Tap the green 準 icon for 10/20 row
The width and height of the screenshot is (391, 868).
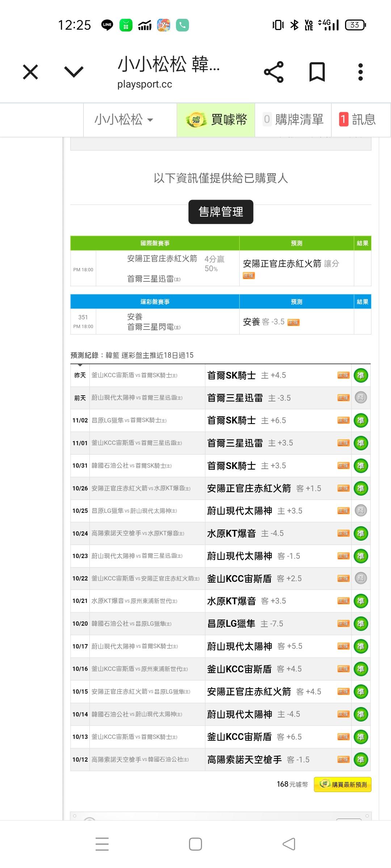pos(361,624)
